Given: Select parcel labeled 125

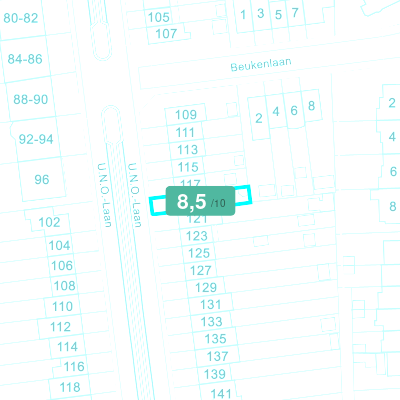Looking at the screenshot, I should (x=199, y=253).
